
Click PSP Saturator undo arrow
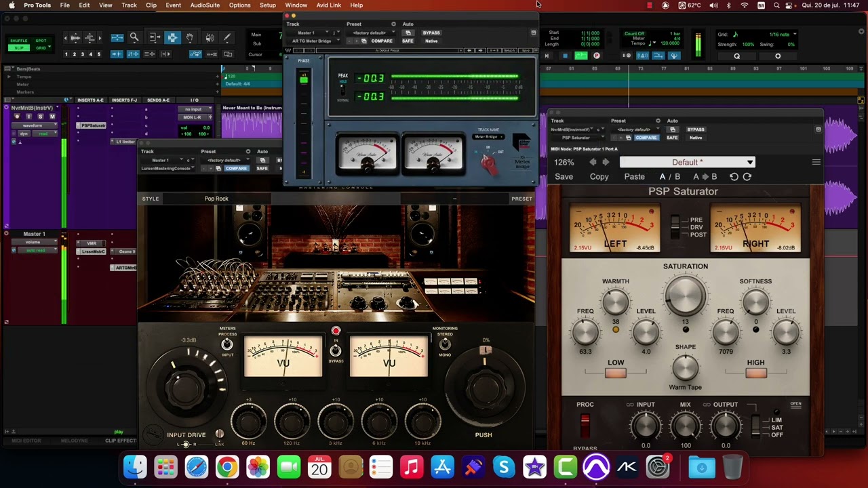pos(734,176)
